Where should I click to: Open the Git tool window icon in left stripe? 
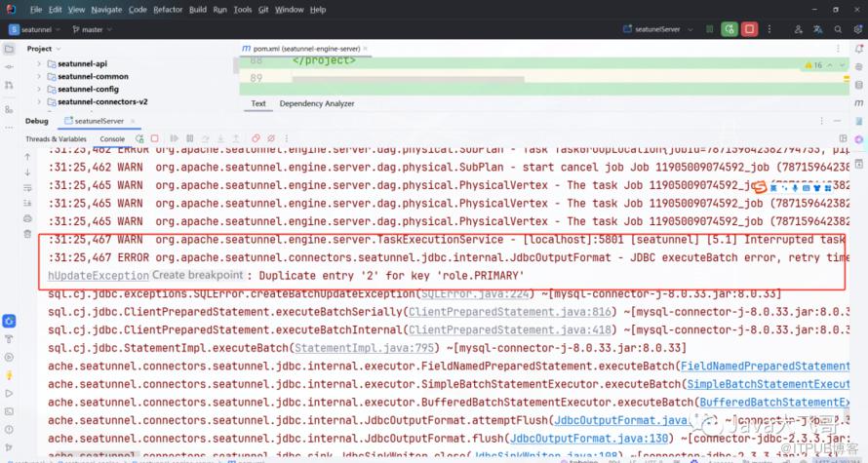click(9, 447)
